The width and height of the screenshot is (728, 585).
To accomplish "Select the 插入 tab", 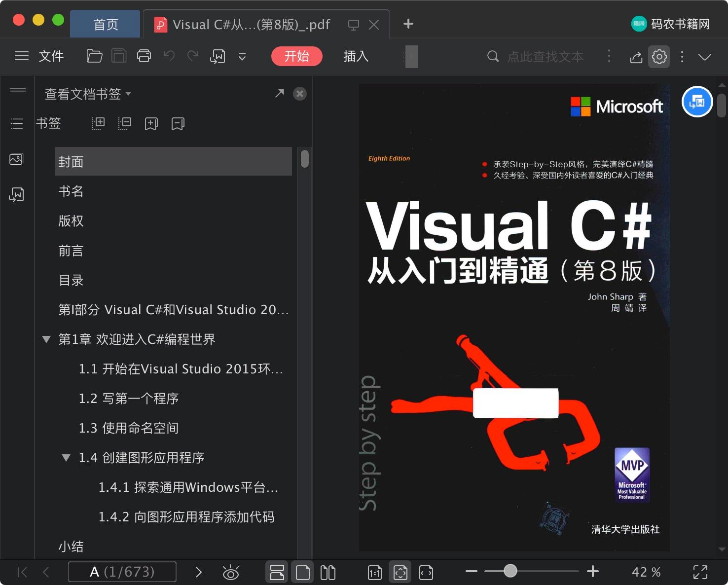I will coord(356,56).
